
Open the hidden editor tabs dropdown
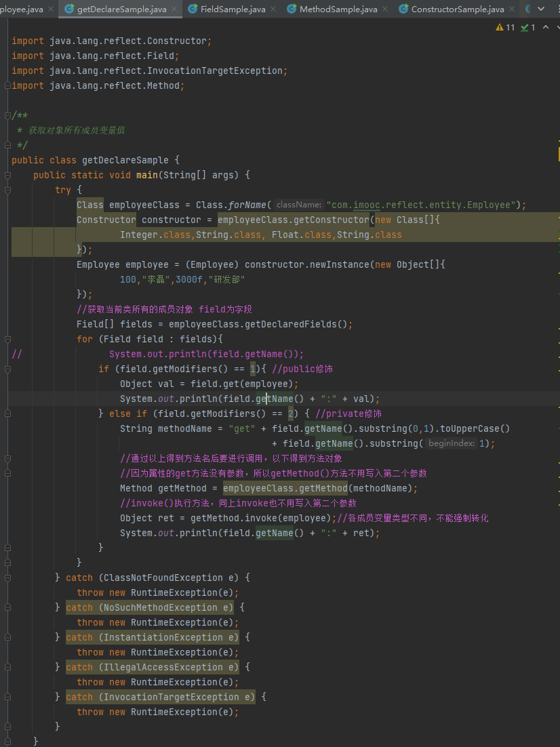(x=541, y=9)
